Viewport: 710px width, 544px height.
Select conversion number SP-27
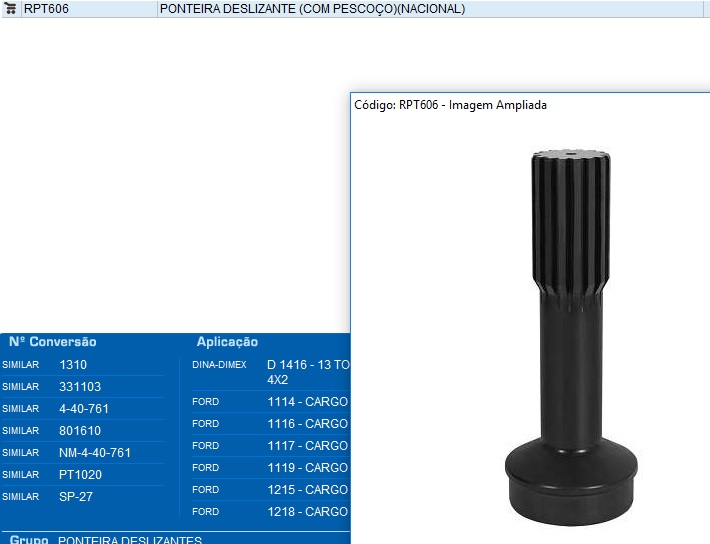(x=75, y=497)
